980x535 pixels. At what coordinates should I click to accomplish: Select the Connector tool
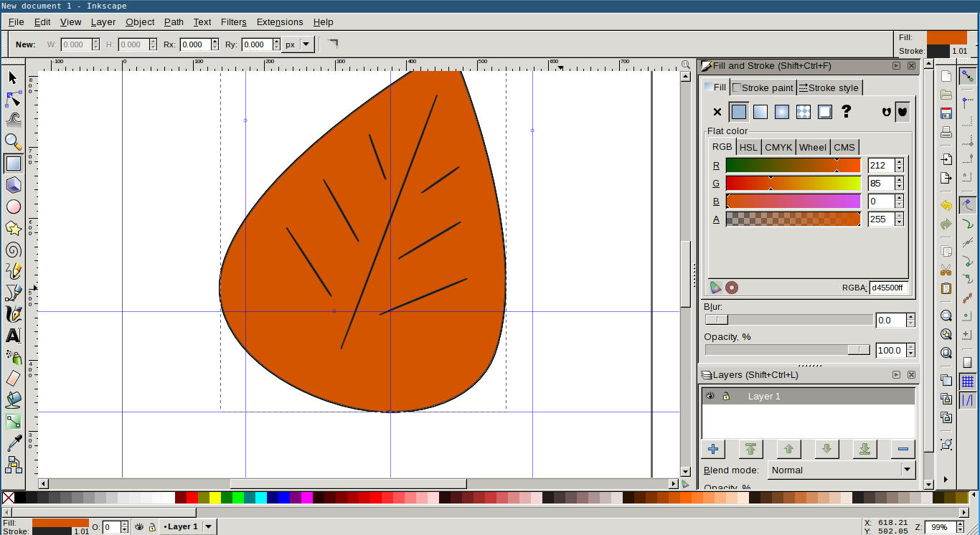click(13, 465)
